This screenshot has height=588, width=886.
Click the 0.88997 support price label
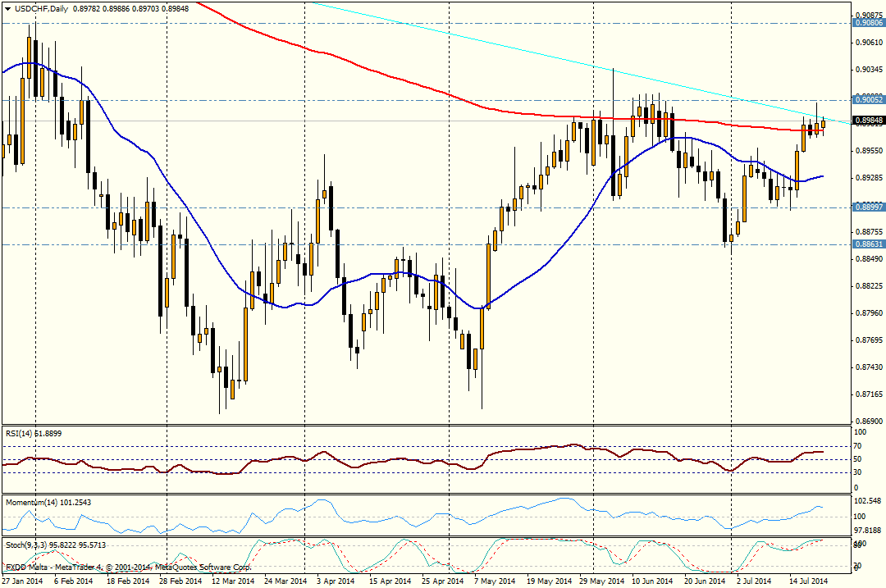click(868, 207)
